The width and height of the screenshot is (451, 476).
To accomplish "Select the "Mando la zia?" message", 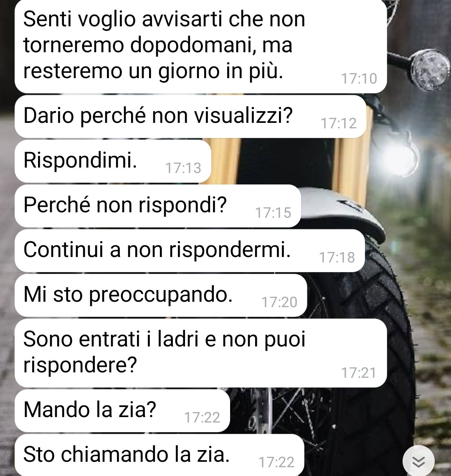I will (x=122, y=411).
